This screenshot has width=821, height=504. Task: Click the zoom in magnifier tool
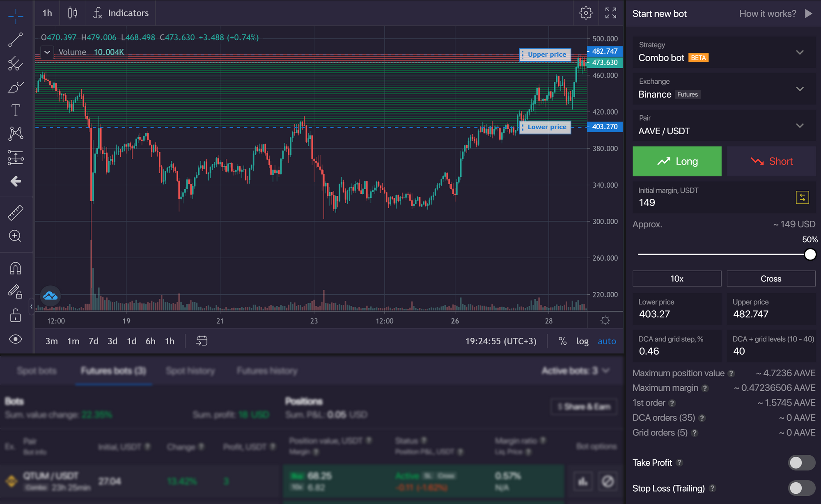coord(16,236)
